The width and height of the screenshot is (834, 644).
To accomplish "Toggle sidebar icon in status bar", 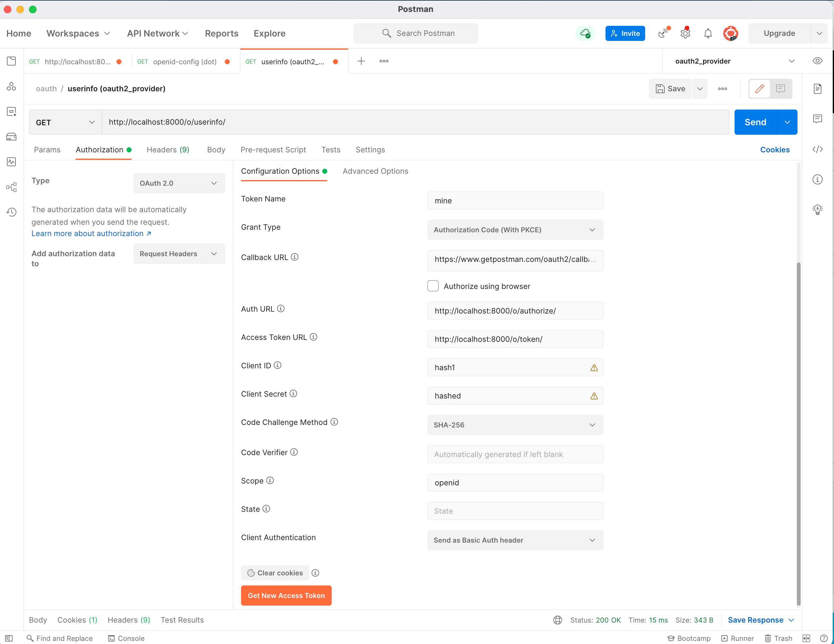I will point(9,638).
